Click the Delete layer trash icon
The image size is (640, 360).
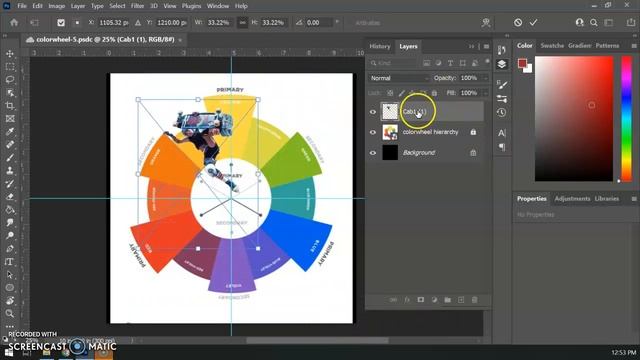click(x=474, y=300)
